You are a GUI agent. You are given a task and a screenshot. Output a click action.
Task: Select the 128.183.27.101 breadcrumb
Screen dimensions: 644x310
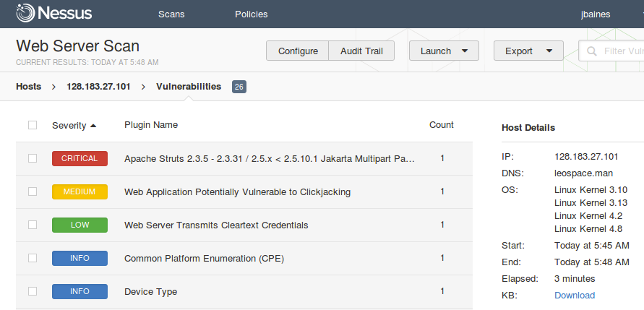click(98, 87)
